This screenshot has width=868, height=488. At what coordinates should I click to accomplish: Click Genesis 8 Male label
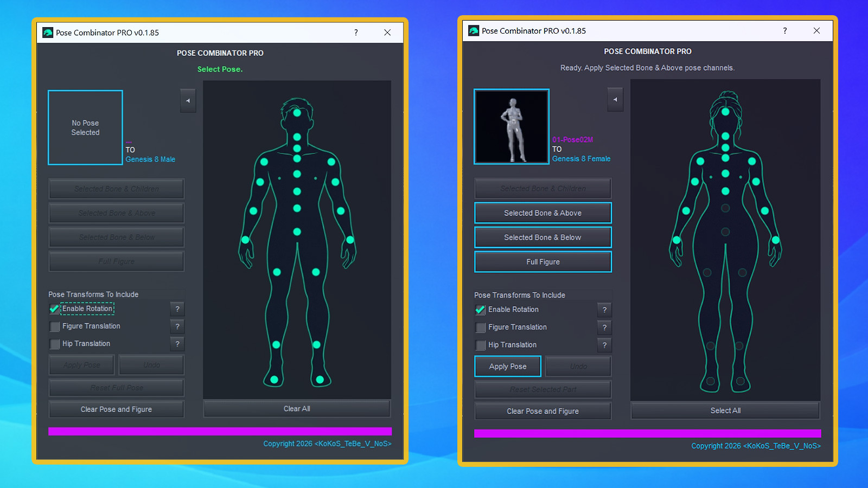click(x=150, y=159)
